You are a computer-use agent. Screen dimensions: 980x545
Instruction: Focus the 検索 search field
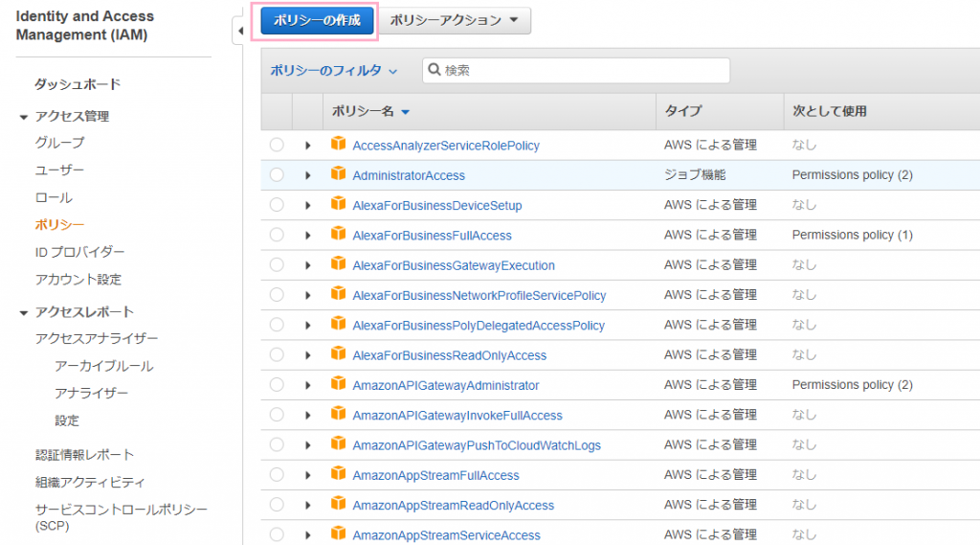576,70
